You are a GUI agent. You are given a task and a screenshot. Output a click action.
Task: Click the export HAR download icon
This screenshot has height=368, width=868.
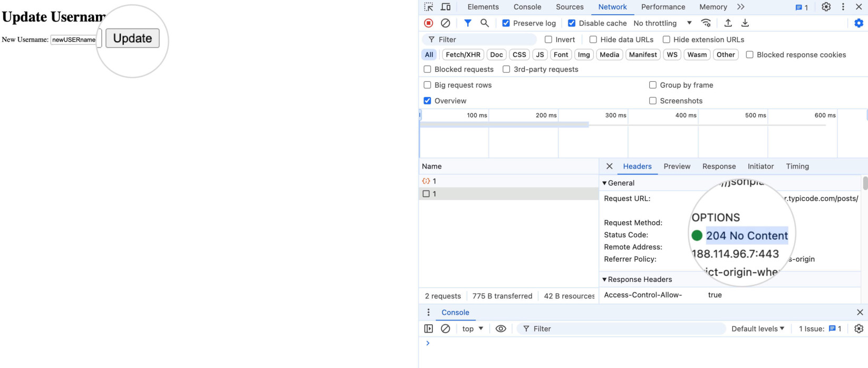[x=745, y=23]
